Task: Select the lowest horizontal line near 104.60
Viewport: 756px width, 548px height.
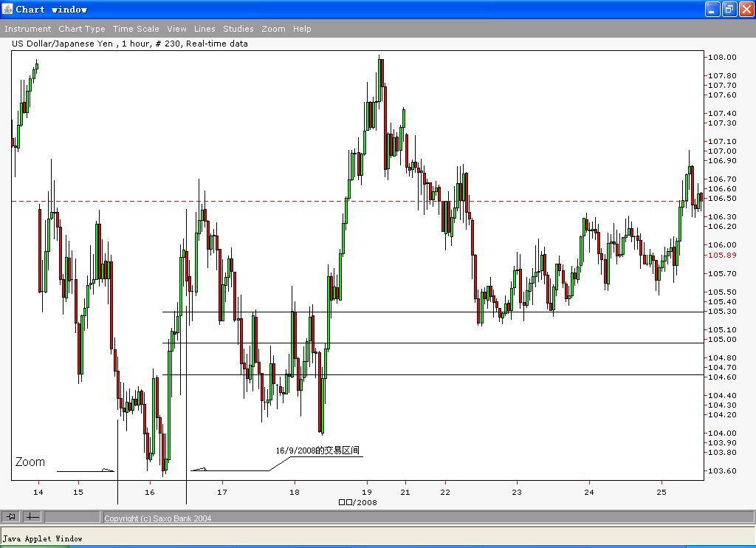Action: 433,375
